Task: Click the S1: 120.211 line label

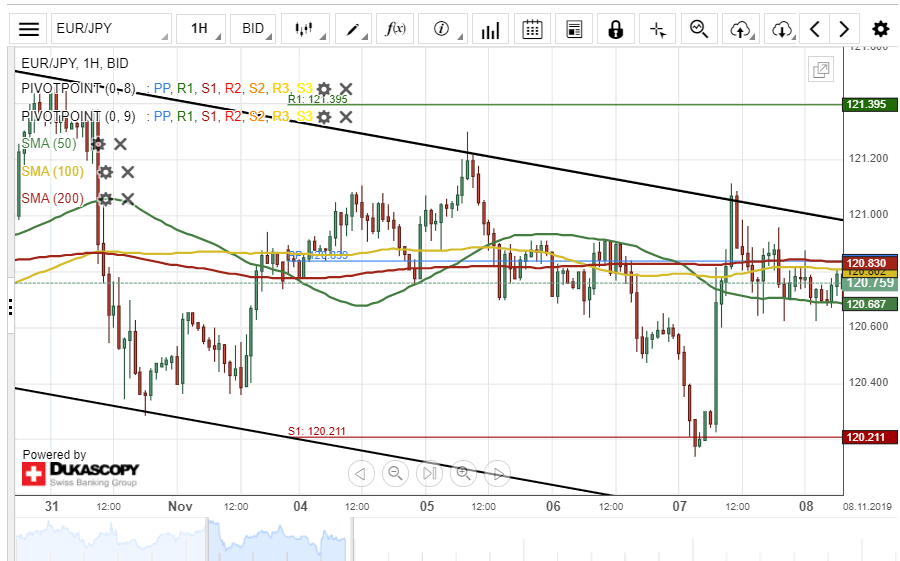Action: click(x=317, y=431)
